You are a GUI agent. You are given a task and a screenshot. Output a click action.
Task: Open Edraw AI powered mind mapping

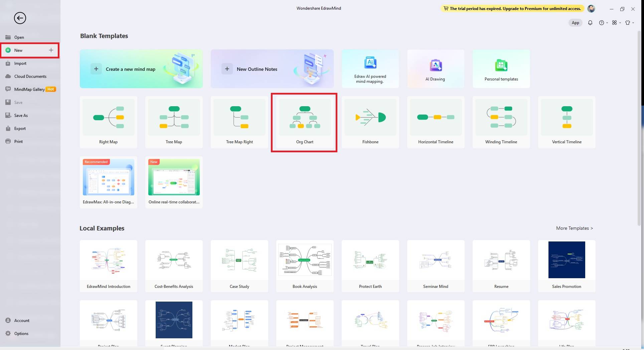[370, 69]
